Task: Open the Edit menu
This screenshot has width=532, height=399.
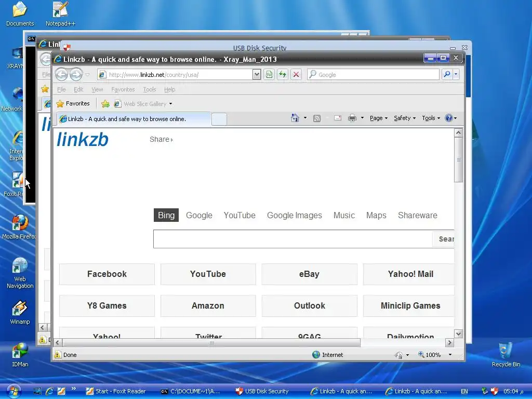Action: point(78,89)
